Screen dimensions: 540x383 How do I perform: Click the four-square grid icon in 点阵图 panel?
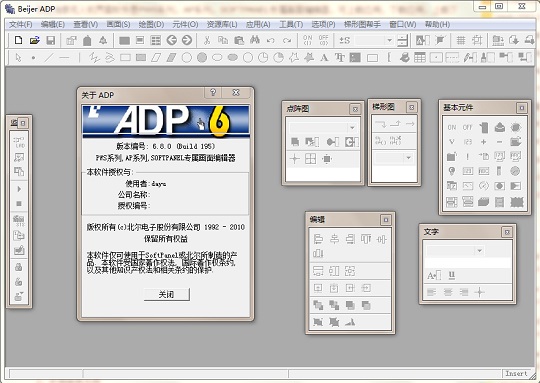310,159
